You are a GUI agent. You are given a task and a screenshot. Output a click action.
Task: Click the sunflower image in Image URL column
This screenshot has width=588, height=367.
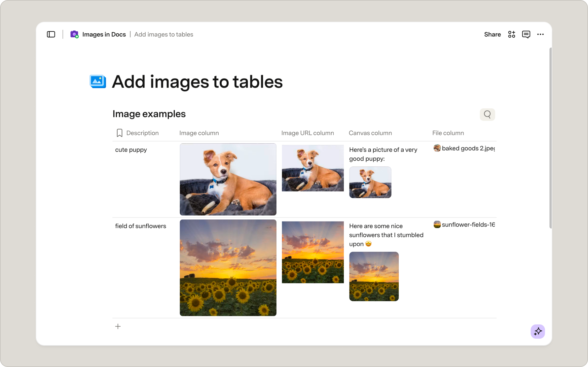tap(313, 252)
